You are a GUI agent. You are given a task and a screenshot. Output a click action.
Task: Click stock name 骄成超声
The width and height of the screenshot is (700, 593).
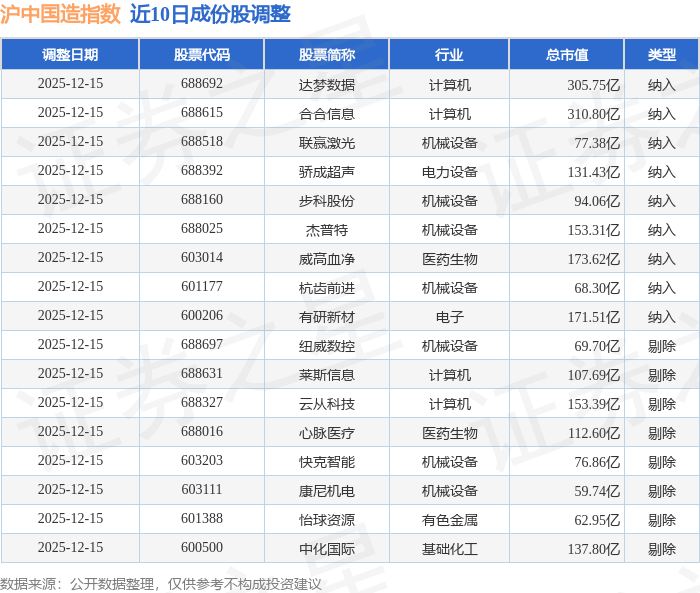pyautogui.click(x=327, y=171)
